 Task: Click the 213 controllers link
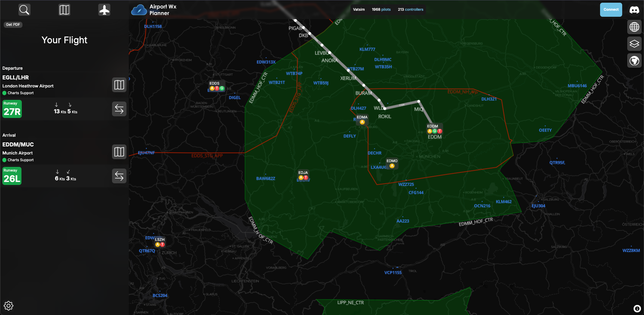411,9
